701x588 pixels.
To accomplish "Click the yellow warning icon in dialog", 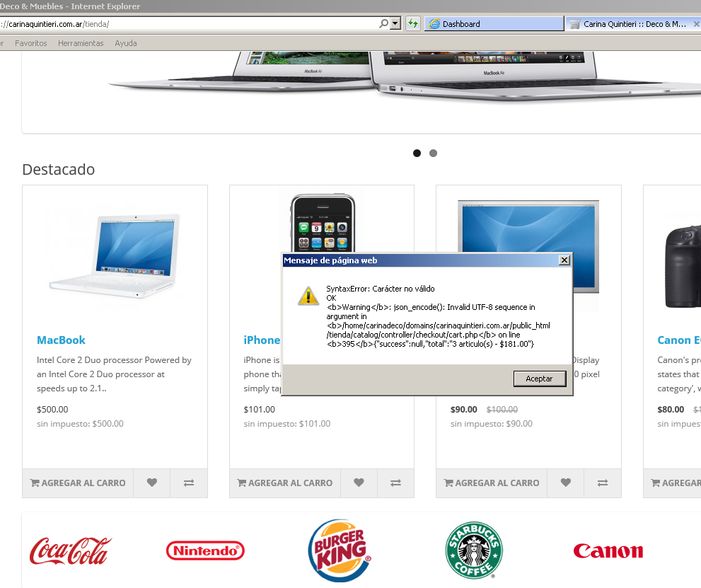I will point(308,296).
